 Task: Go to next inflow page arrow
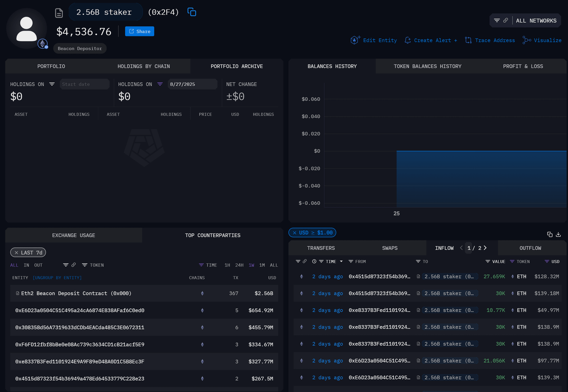click(x=485, y=248)
